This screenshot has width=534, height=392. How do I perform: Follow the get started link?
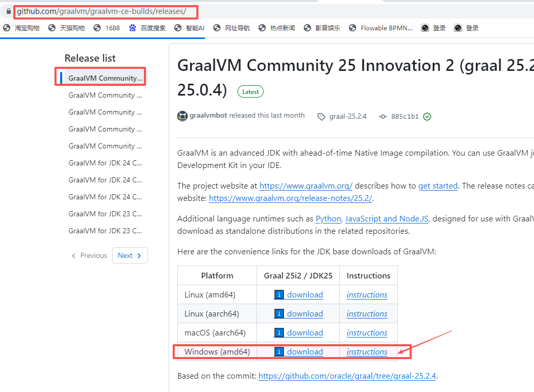click(437, 186)
